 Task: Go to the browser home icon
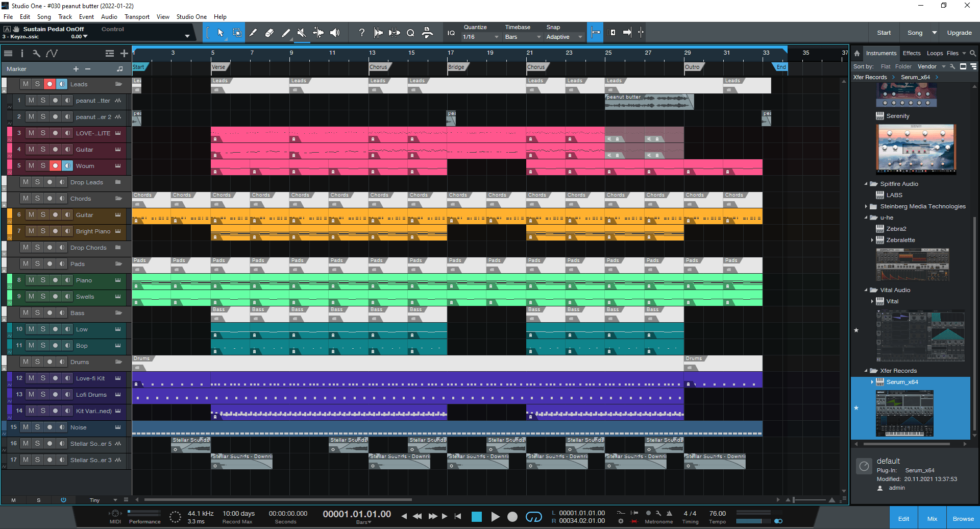tap(857, 53)
